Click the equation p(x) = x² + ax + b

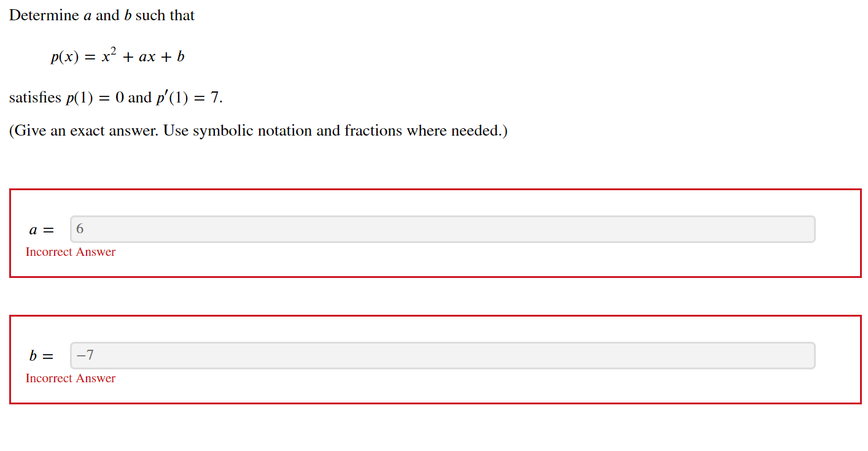117,56
